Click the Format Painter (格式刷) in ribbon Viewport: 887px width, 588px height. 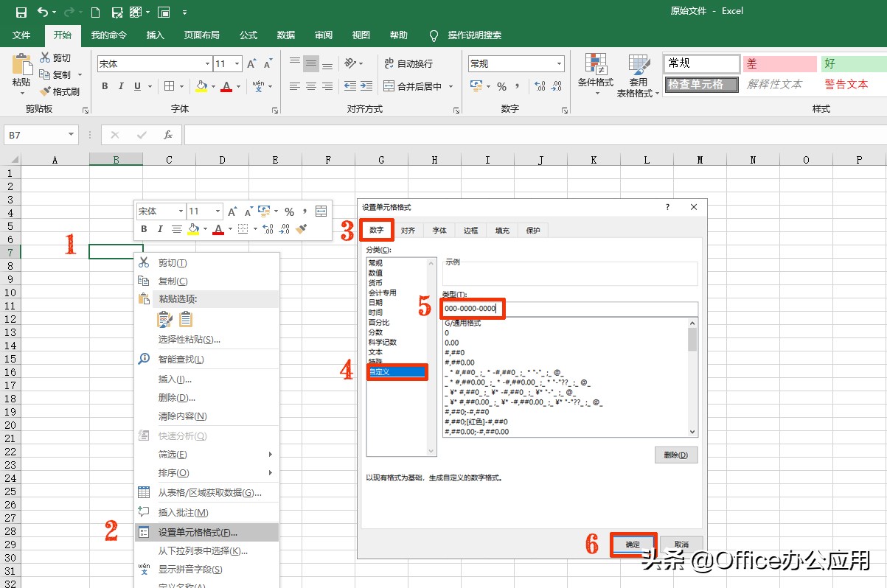click(59, 91)
